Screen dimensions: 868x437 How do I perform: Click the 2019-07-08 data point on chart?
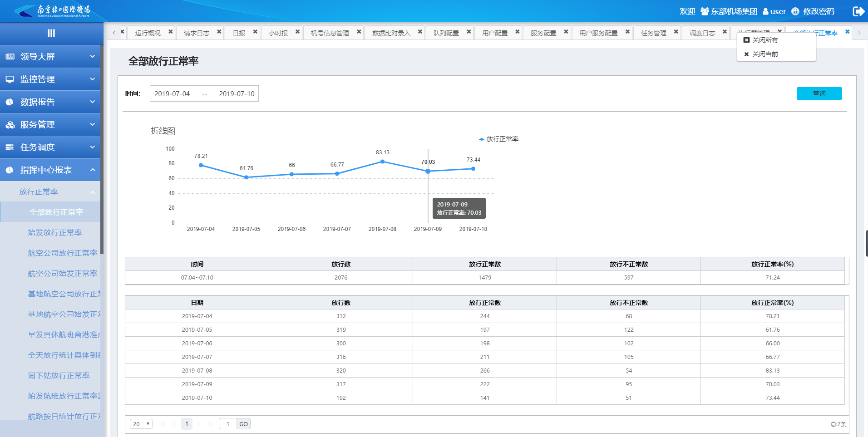click(x=382, y=162)
